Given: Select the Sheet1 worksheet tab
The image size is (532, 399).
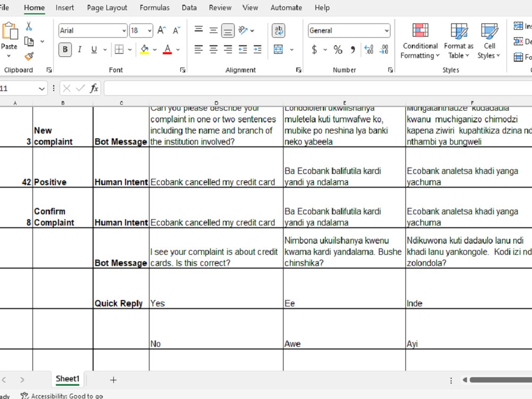Looking at the screenshot, I should coord(68,379).
